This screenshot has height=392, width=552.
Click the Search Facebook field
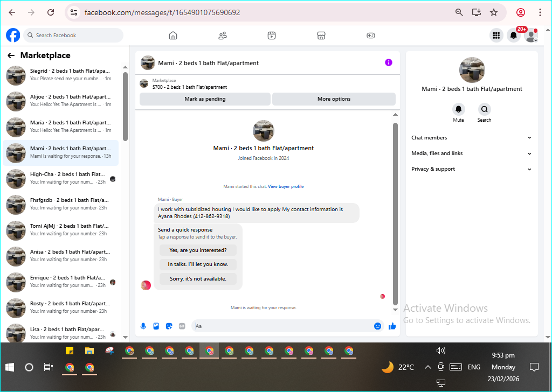point(73,36)
